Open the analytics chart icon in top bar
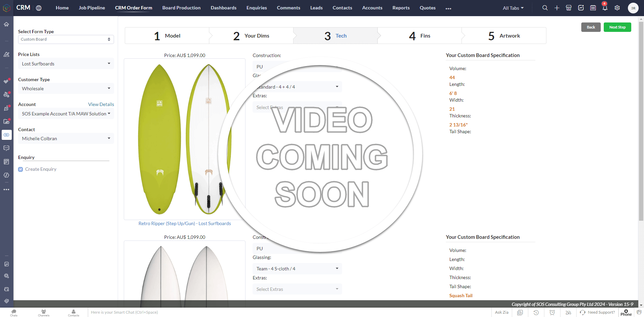Image resolution: width=644 pixels, height=317 pixels. [581, 8]
